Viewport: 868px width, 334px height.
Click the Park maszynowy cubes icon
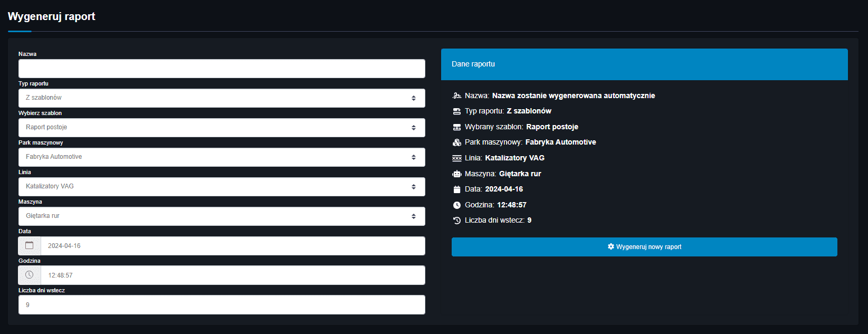point(457,142)
